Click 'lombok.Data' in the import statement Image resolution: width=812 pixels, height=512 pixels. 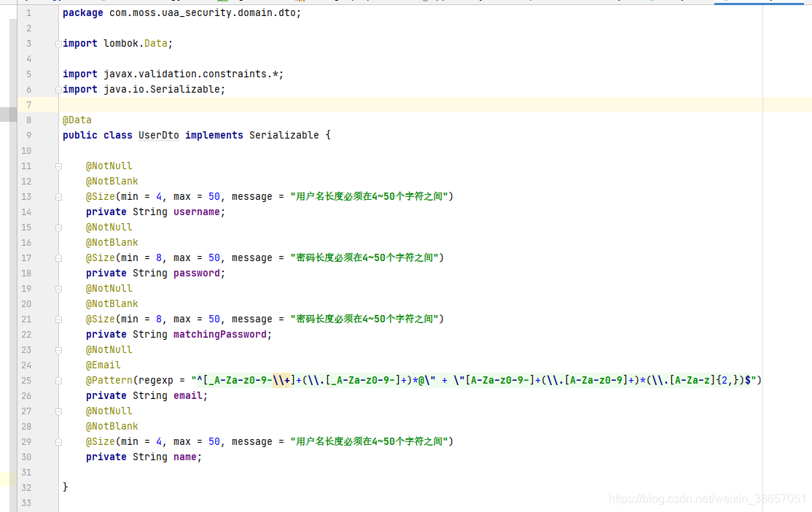click(135, 44)
